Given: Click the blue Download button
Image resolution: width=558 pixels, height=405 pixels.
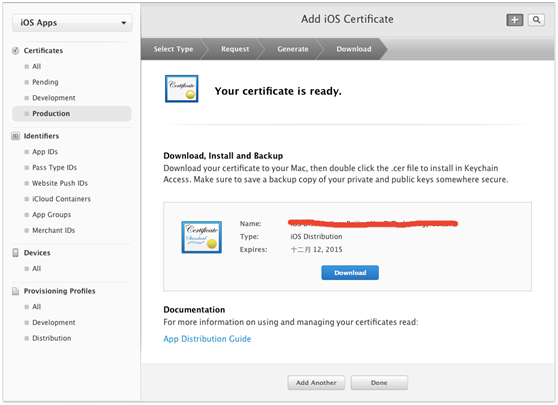Looking at the screenshot, I should tap(350, 273).
